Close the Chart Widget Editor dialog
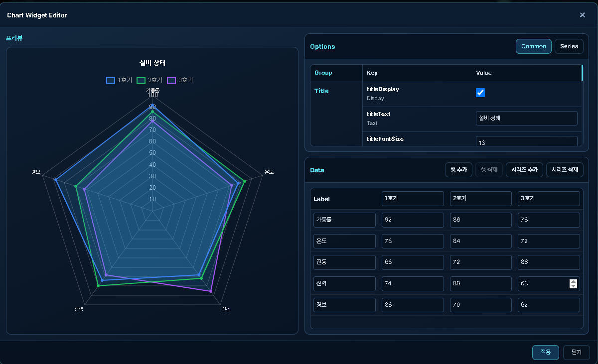This screenshot has width=598, height=364. (582, 15)
